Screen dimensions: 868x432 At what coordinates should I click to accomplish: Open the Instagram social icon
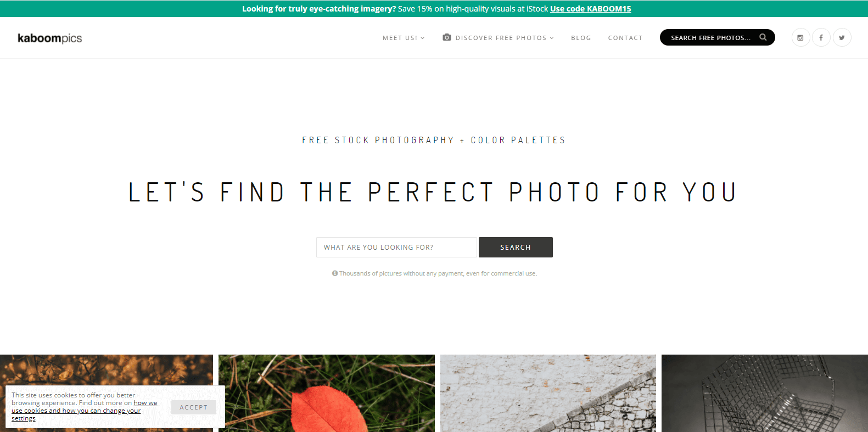point(800,37)
